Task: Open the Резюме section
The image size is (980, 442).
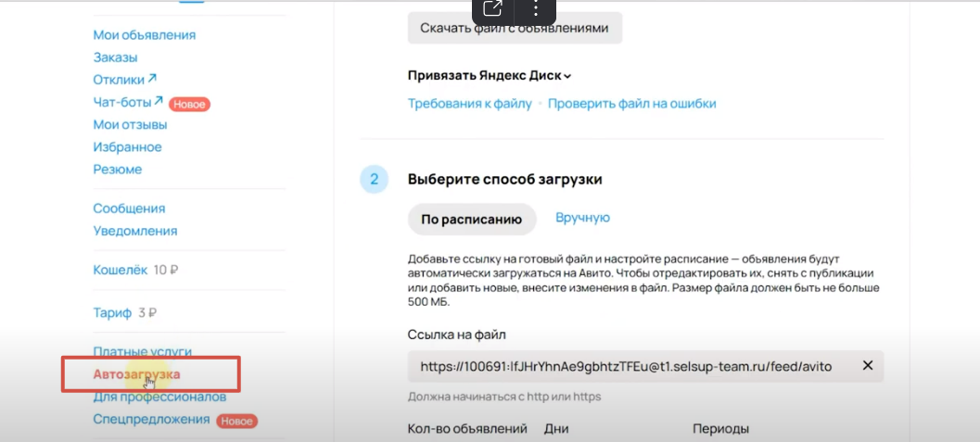Action: pyautogui.click(x=118, y=170)
